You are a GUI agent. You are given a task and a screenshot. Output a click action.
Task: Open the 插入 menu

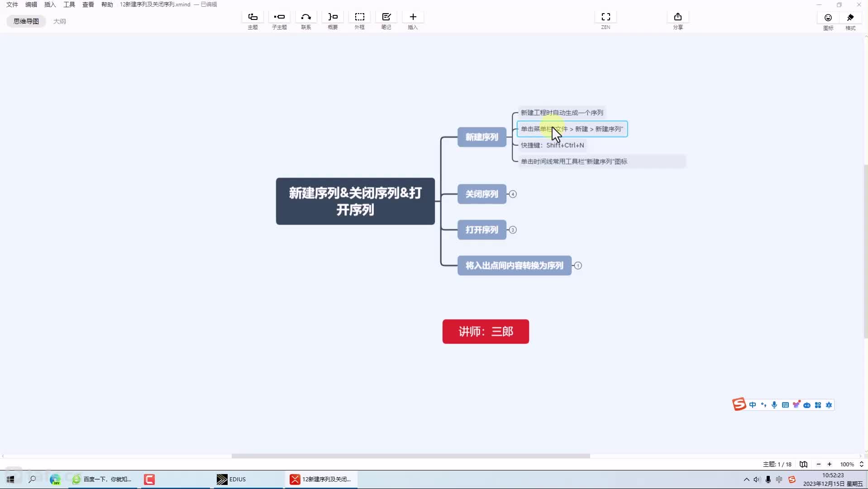tap(50, 5)
